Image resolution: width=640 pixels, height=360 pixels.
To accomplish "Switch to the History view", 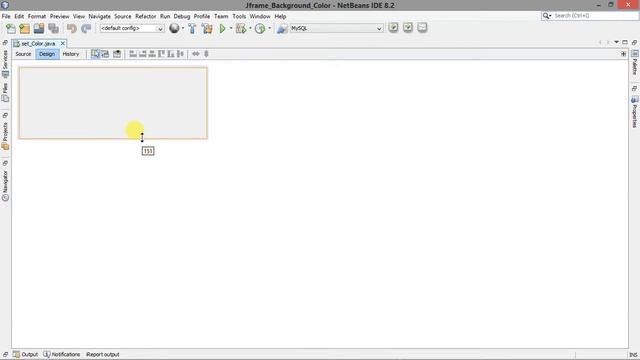I will click(x=71, y=54).
